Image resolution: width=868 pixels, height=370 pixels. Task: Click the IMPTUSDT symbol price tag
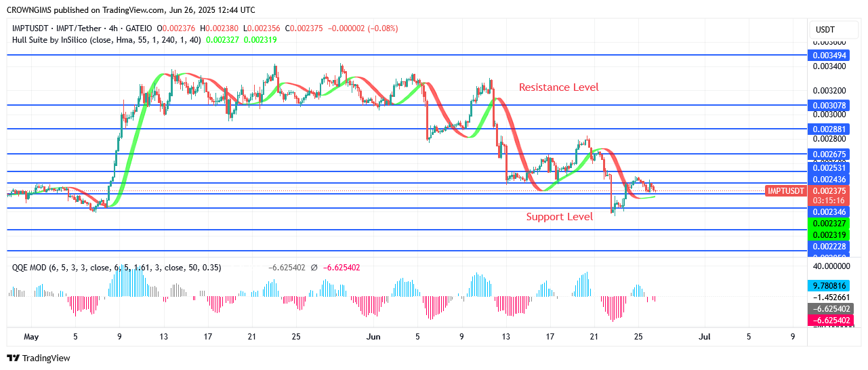point(785,191)
